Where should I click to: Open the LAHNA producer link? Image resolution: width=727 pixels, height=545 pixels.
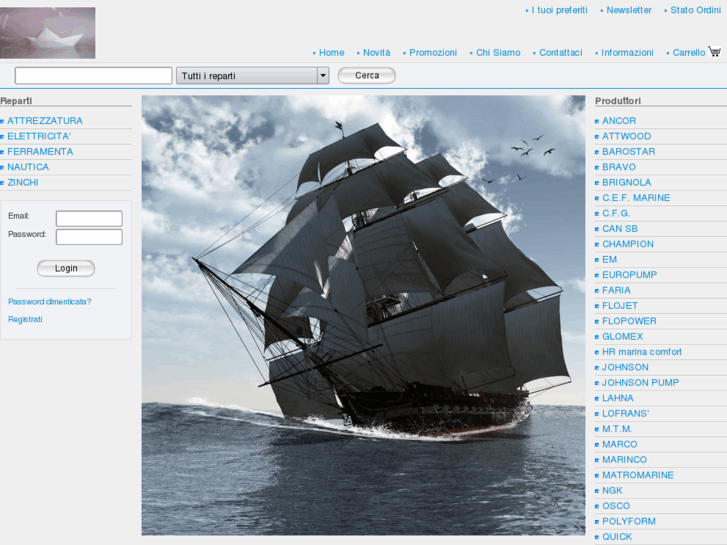[618, 398]
